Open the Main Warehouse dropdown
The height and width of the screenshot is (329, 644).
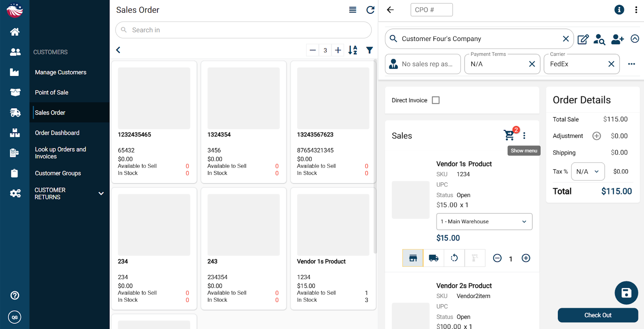click(x=484, y=222)
